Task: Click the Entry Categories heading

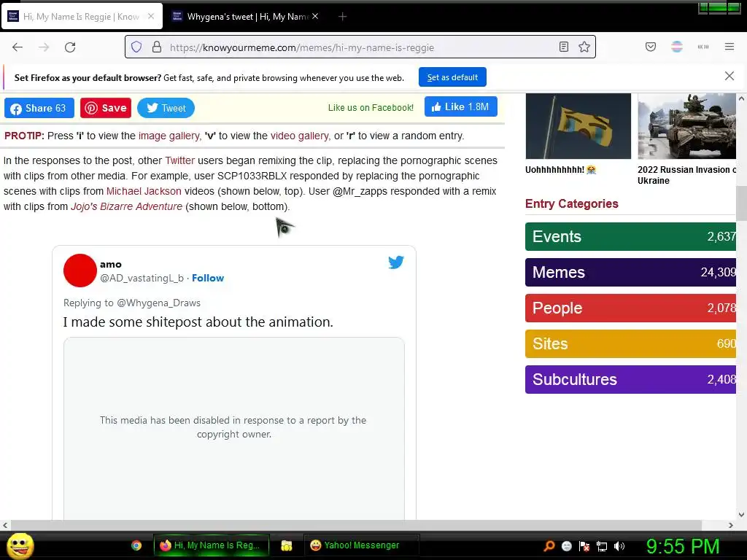Action: tap(572, 204)
